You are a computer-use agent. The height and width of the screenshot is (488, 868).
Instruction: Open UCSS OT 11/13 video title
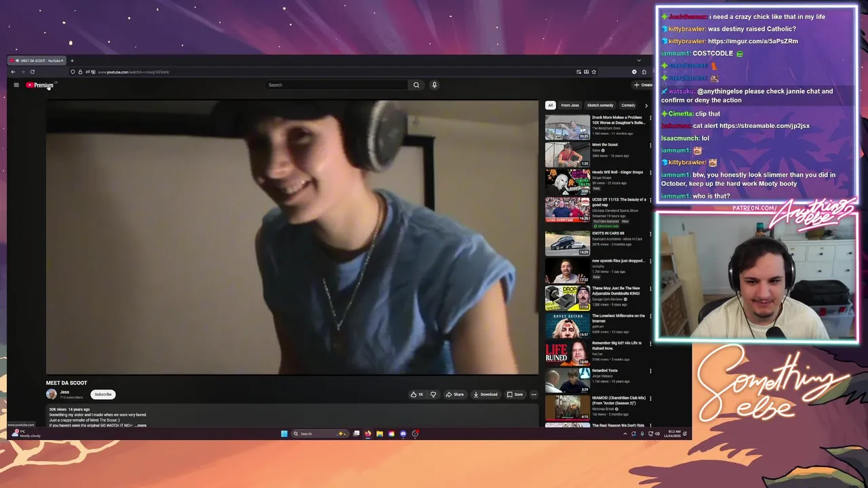(618, 202)
